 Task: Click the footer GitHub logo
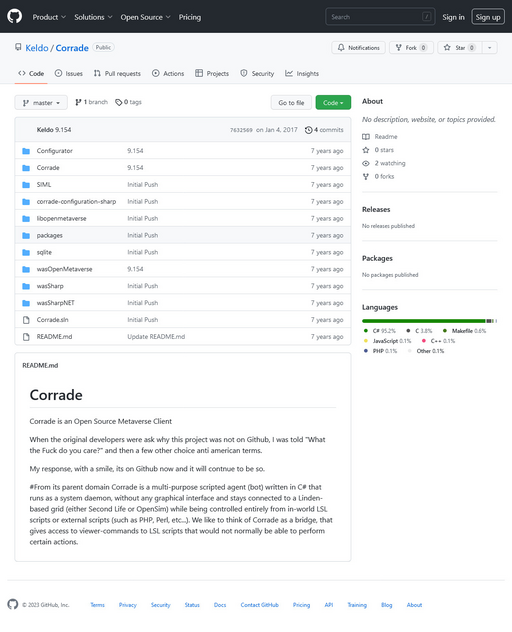(13, 604)
